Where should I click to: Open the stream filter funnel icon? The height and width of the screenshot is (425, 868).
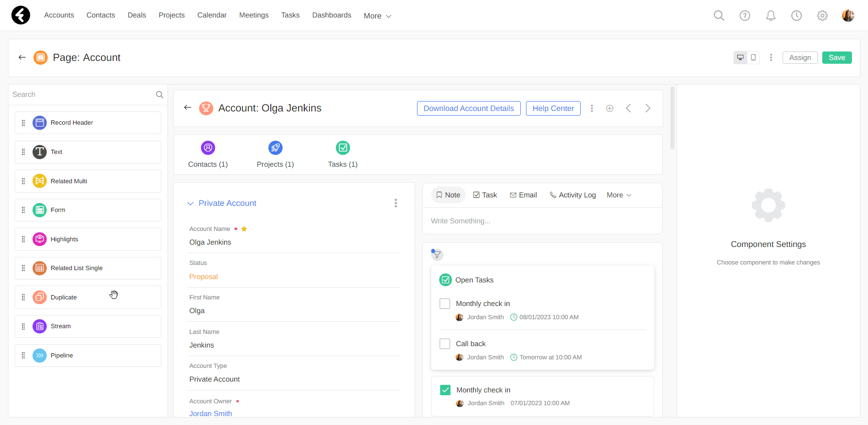click(x=437, y=255)
